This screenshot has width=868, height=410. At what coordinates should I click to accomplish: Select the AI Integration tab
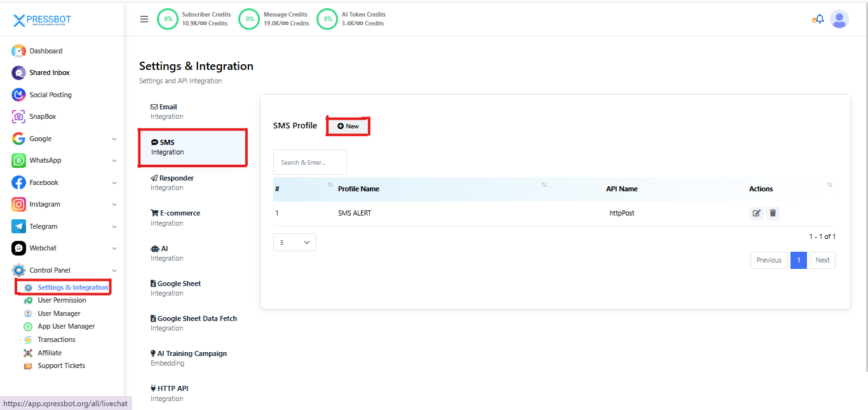(166, 253)
